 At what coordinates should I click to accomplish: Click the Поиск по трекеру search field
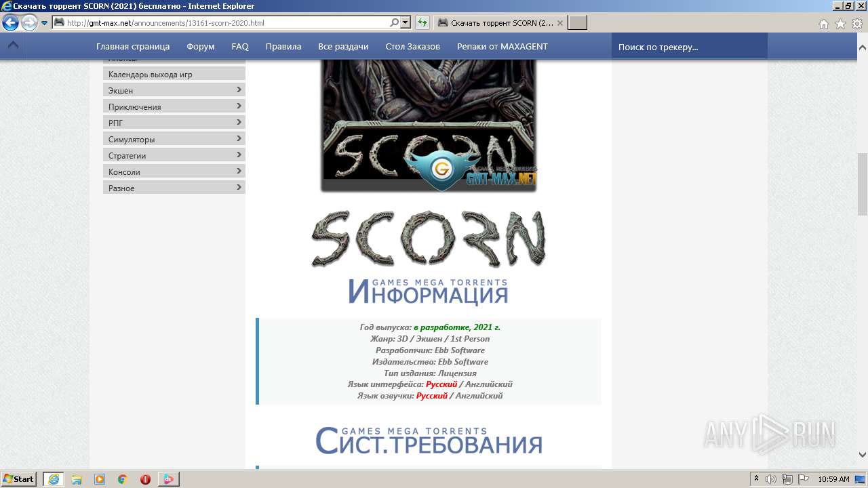[690, 47]
